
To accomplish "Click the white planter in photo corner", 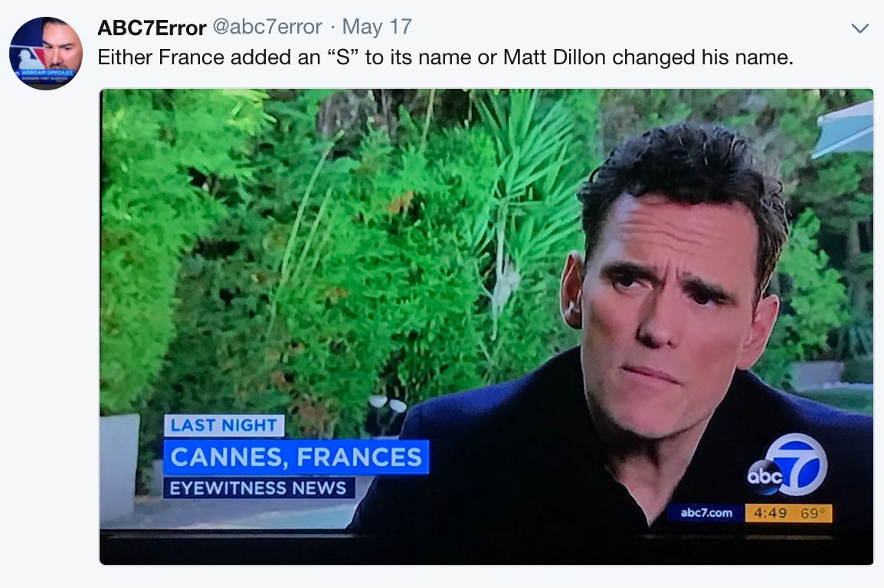I will pos(120,465).
